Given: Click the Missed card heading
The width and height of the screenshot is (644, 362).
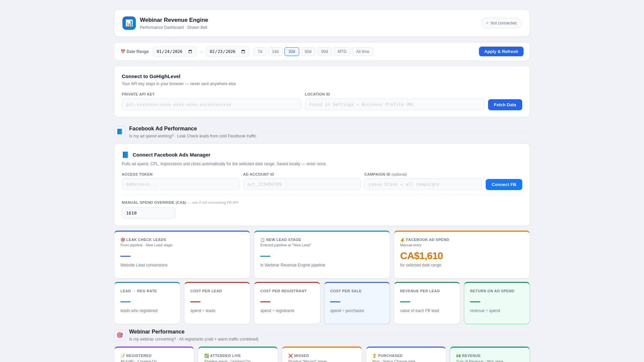Looking at the screenshot, I should tap(299, 356).
